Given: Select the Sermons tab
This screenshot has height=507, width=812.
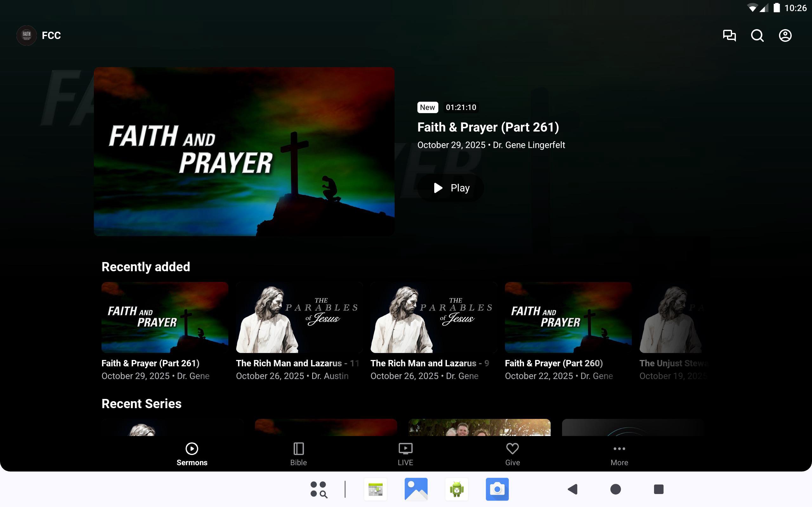Looking at the screenshot, I should (x=192, y=454).
